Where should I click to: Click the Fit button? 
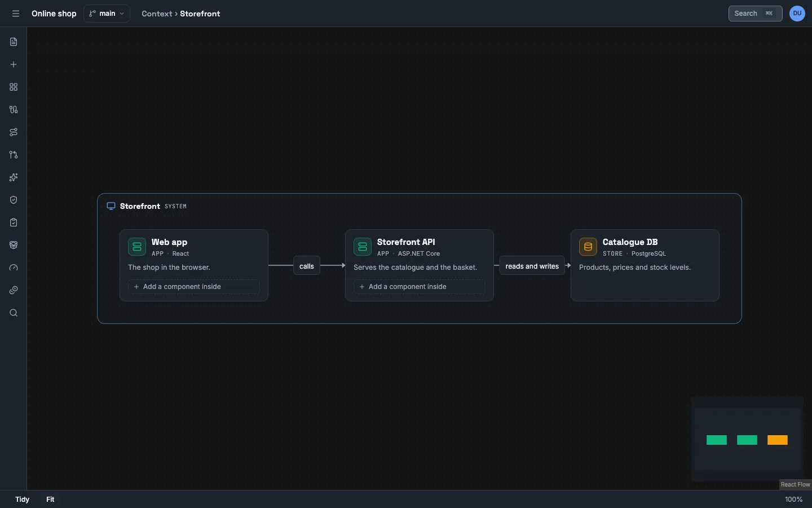[x=50, y=500]
